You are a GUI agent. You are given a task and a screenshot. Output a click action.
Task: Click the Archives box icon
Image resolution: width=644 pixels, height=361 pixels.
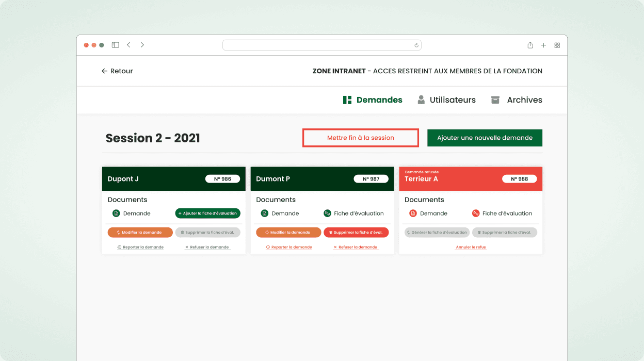pyautogui.click(x=496, y=100)
